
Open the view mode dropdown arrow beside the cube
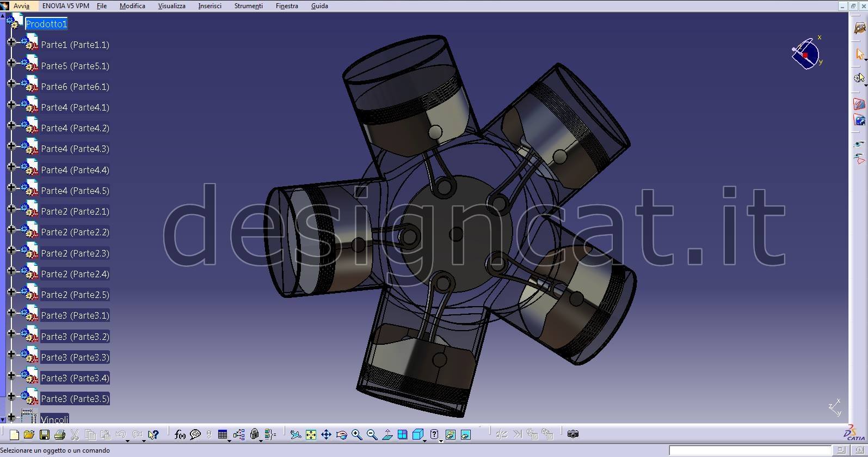point(425,439)
